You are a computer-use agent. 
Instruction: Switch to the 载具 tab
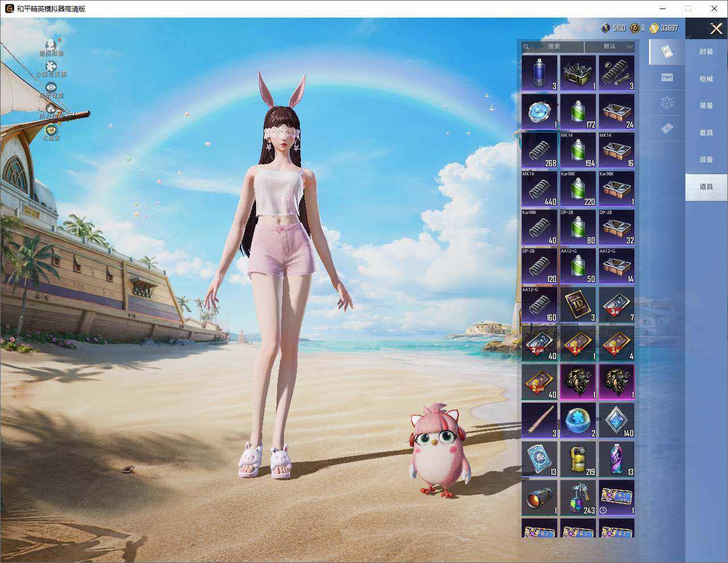(706, 133)
